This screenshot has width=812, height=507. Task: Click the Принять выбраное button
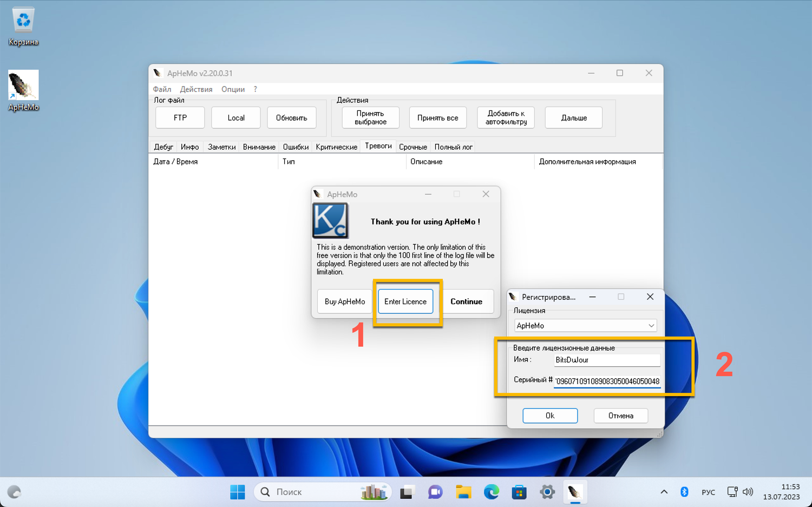click(371, 117)
